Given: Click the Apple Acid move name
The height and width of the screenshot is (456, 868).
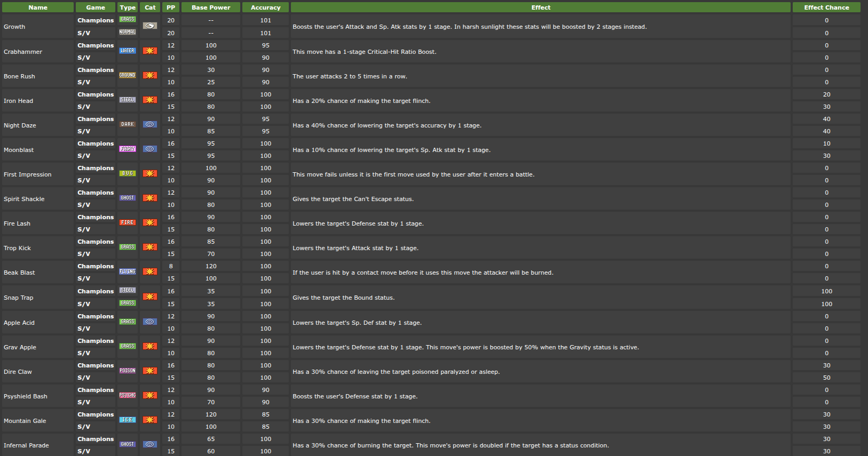Looking at the screenshot, I should click(x=19, y=323).
